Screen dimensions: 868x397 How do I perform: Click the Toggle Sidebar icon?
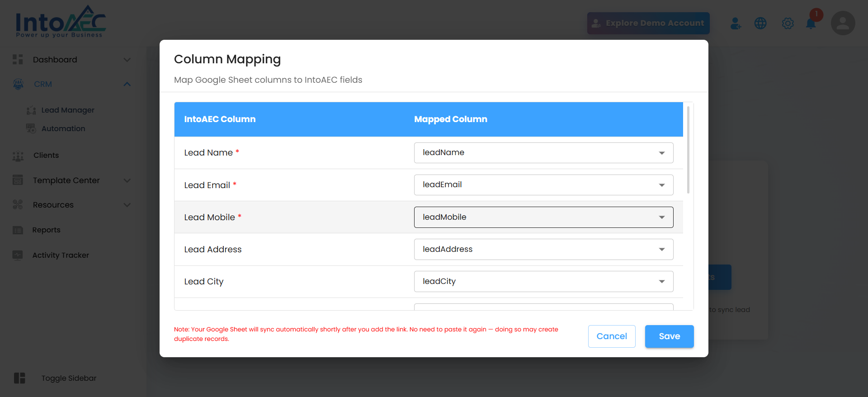coord(19,378)
